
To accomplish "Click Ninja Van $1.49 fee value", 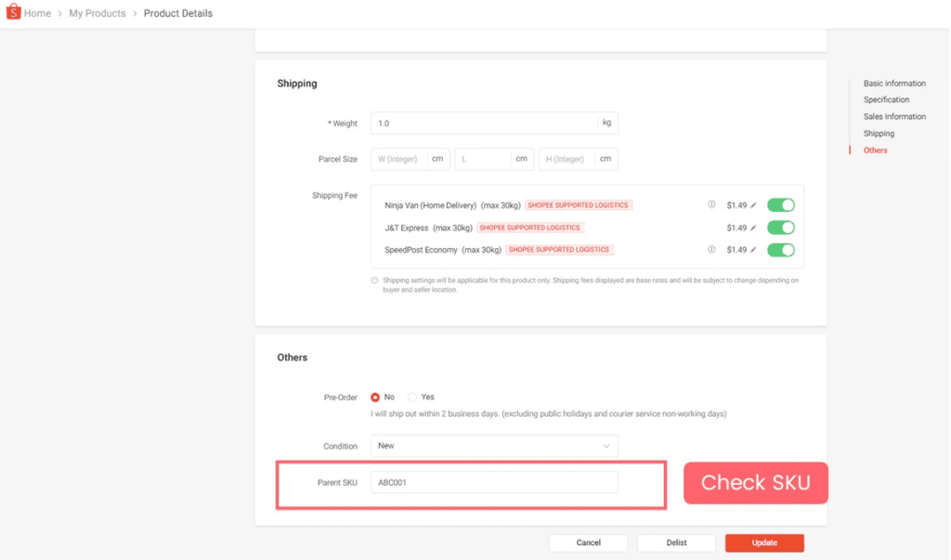I will pos(736,205).
